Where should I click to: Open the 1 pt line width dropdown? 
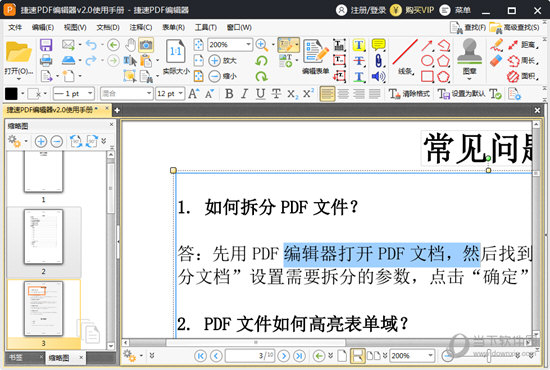(90, 94)
